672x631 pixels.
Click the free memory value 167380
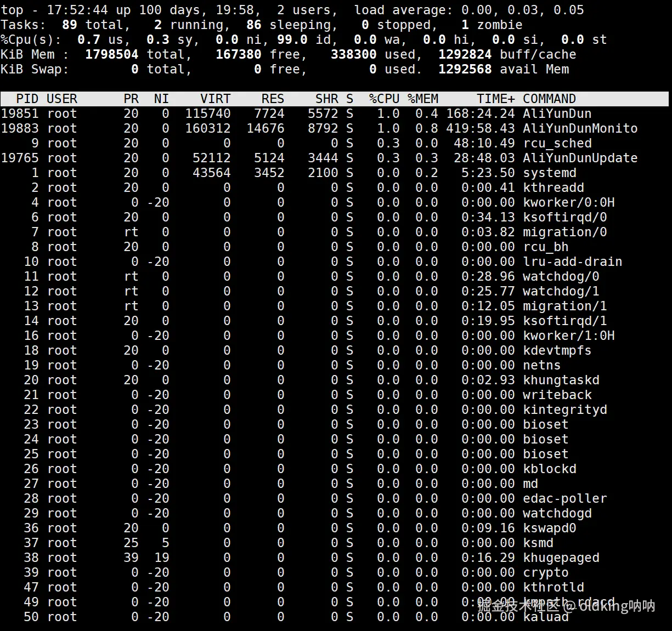[x=239, y=54]
